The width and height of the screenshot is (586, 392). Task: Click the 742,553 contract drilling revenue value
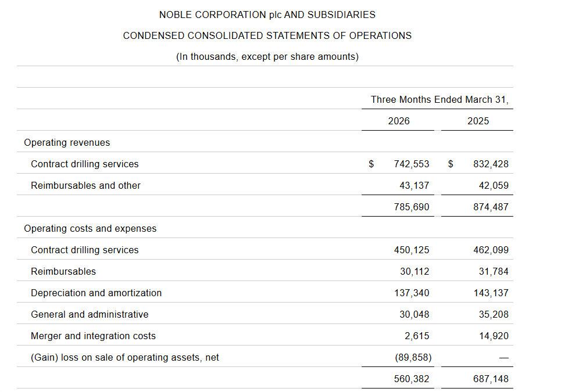tap(411, 164)
